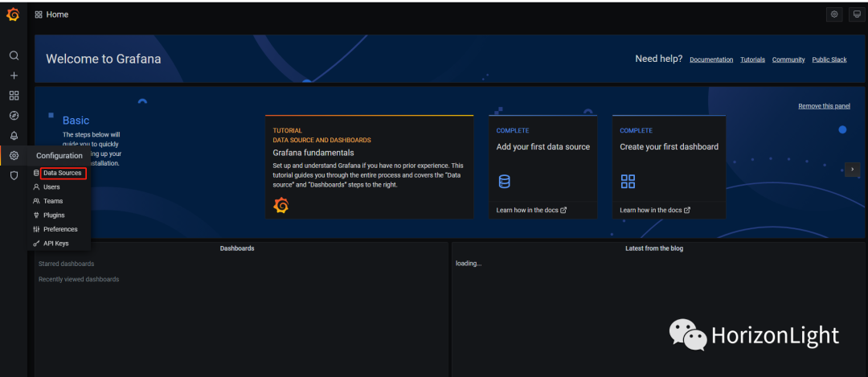868x377 pixels.
Task: Open the Grafana fundamentals tutorial card
Action: pos(369,166)
